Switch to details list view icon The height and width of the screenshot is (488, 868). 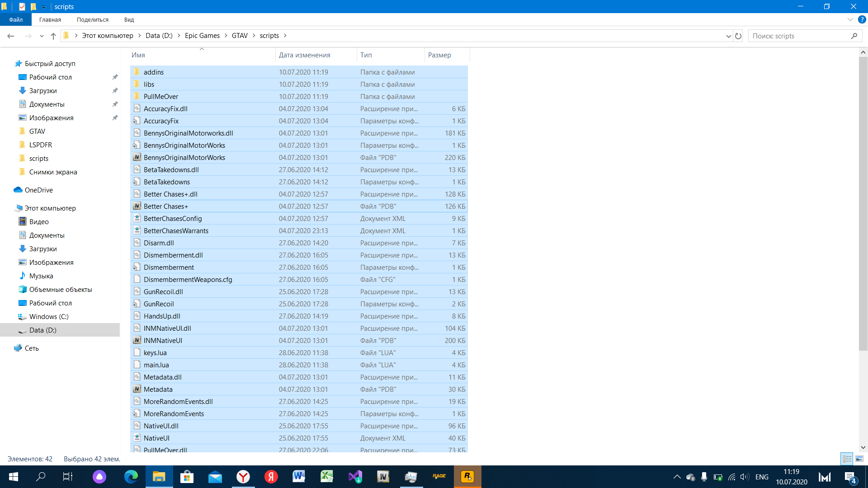click(x=847, y=459)
